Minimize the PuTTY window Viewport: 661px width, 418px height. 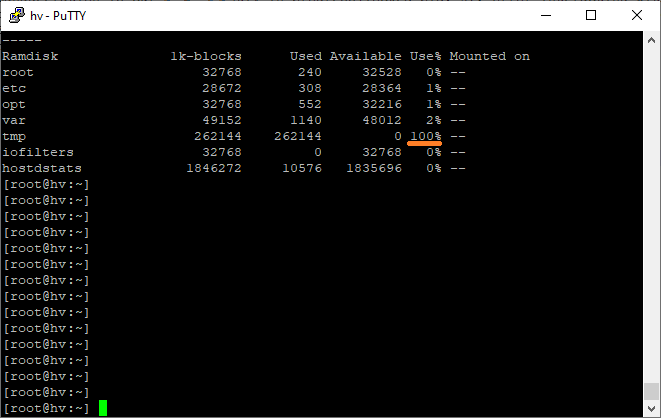546,16
